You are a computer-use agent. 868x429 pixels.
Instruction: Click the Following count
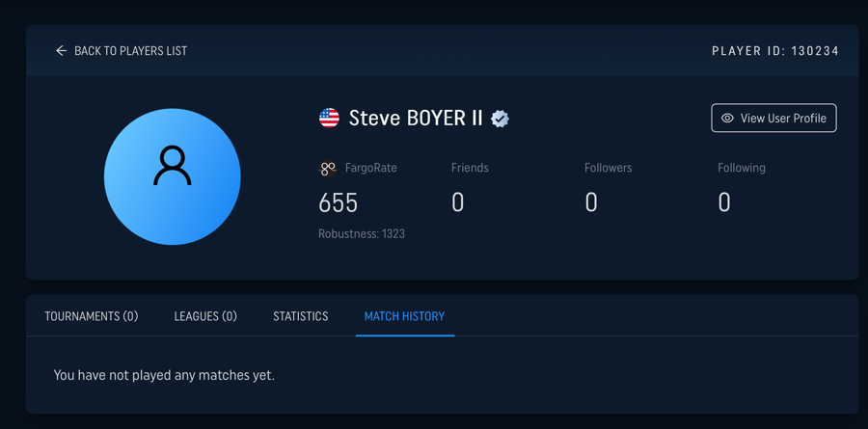[724, 202]
